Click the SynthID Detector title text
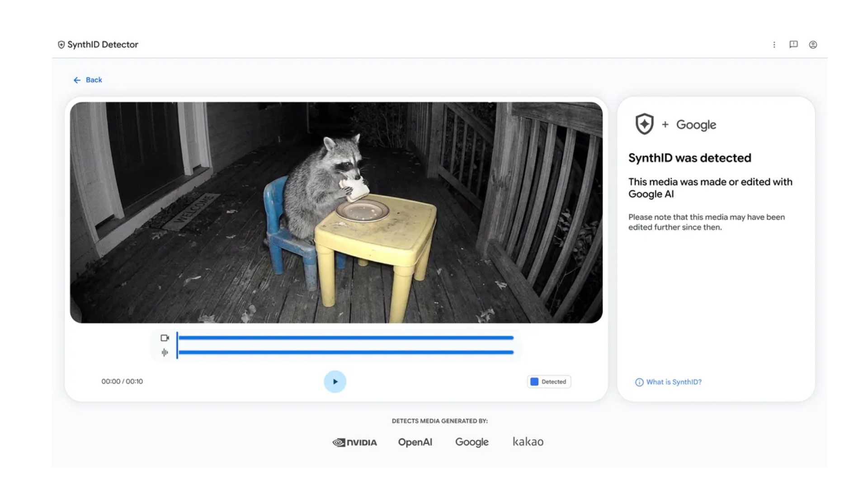This screenshot has width=868, height=488. point(103,44)
